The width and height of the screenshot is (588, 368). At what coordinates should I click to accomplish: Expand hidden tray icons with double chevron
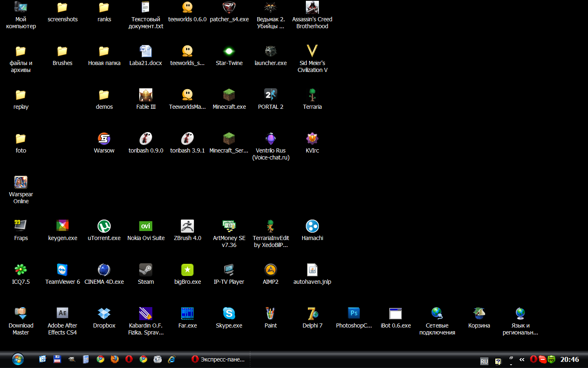(x=522, y=359)
